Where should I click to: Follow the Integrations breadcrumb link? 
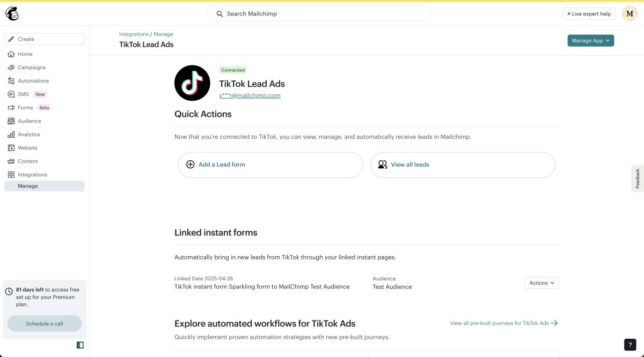(x=134, y=34)
